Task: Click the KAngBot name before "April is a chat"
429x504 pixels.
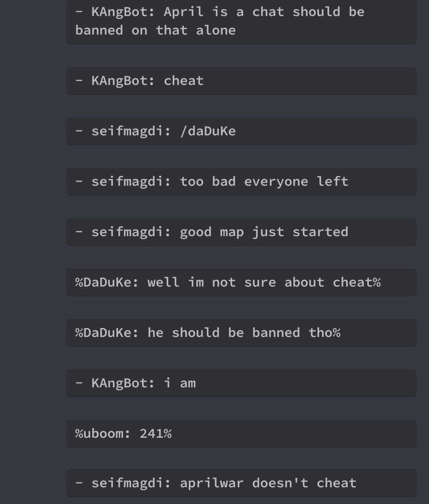Action: (122, 12)
